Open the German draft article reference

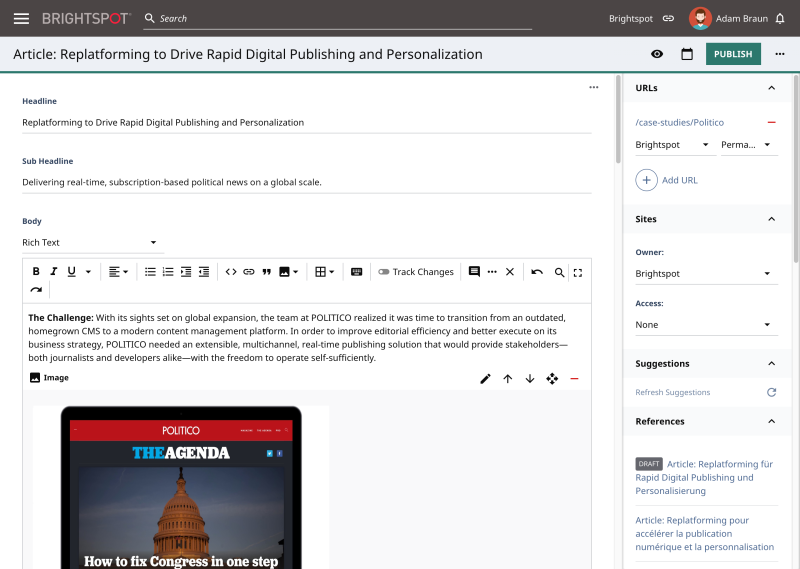[x=704, y=477]
